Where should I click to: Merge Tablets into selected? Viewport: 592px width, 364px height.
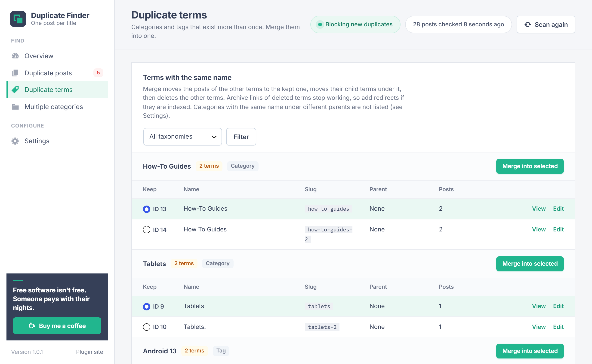point(530,264)
